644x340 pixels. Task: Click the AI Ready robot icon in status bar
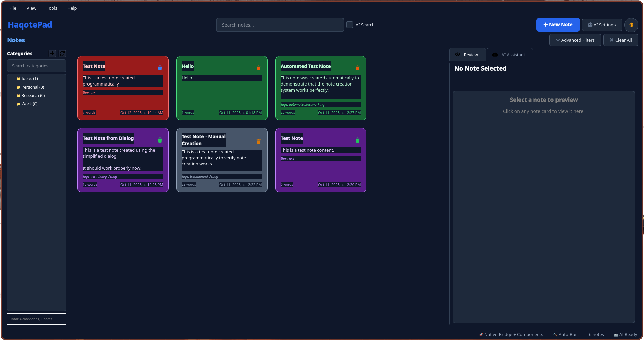(616, 334)
